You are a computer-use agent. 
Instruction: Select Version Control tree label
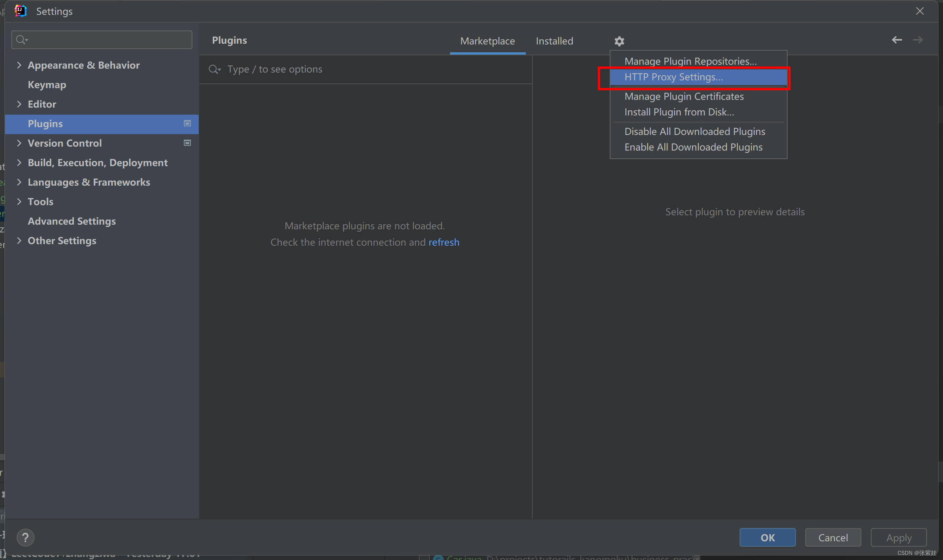(x=64, y=143)
